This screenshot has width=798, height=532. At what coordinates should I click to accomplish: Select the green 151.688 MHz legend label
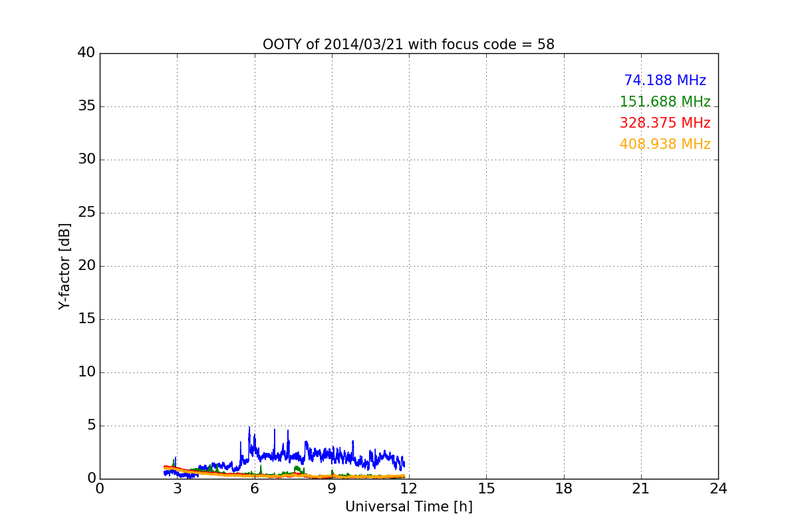(665, 102)
